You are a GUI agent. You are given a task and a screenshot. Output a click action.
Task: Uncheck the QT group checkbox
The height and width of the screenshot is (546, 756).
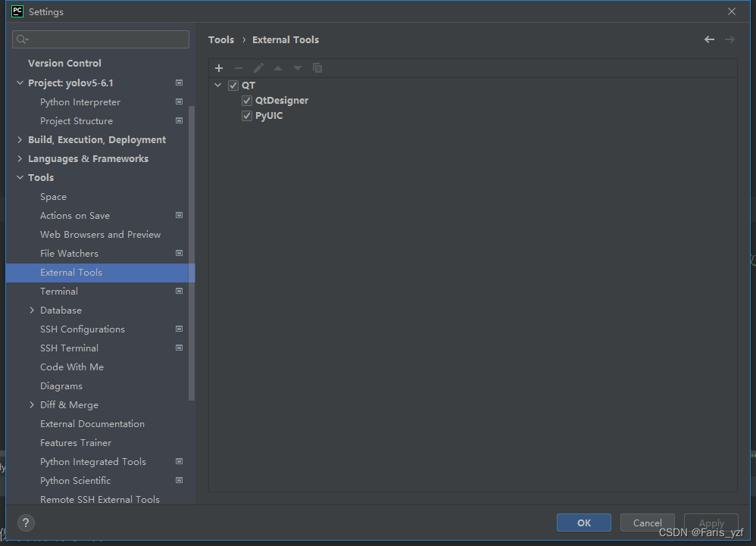click(x=233, y=86)
